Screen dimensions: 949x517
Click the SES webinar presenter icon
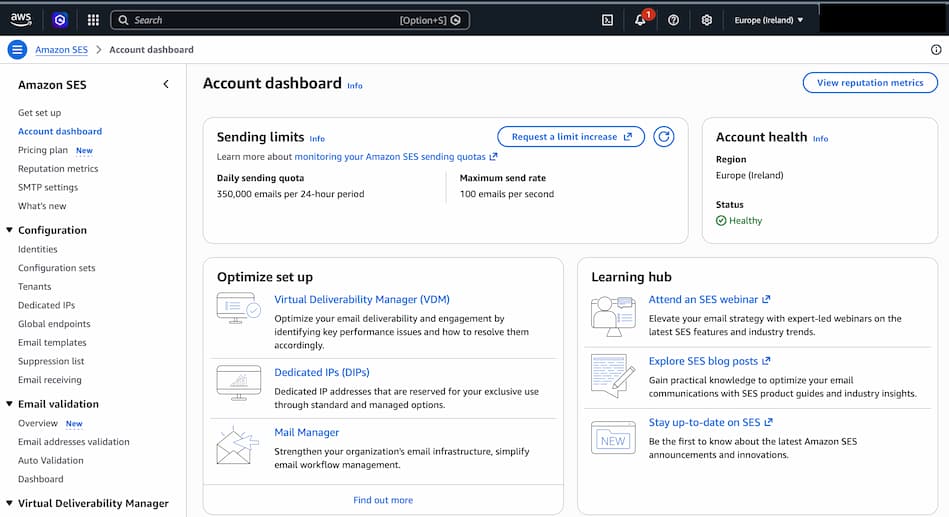pos(613,317)
